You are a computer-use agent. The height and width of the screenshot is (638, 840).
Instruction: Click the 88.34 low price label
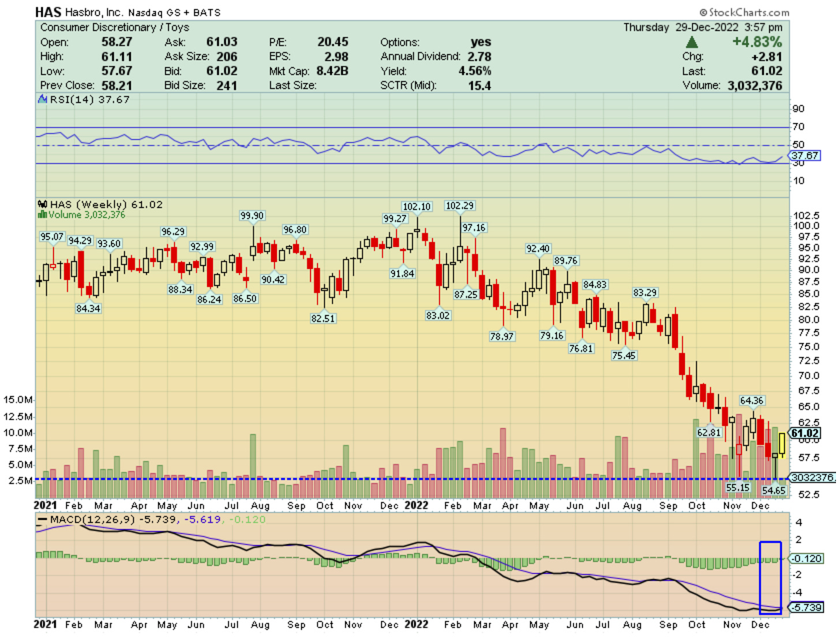tap(181, 289)
